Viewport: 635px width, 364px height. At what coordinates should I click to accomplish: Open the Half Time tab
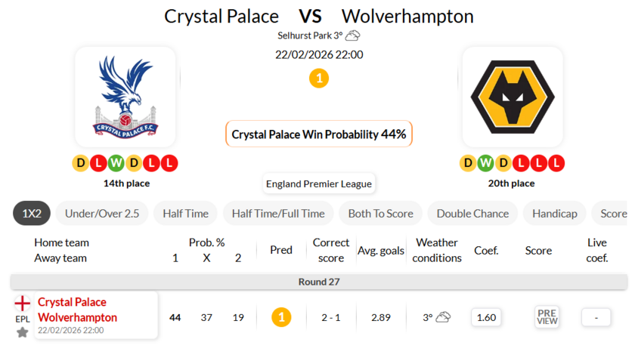185,214
